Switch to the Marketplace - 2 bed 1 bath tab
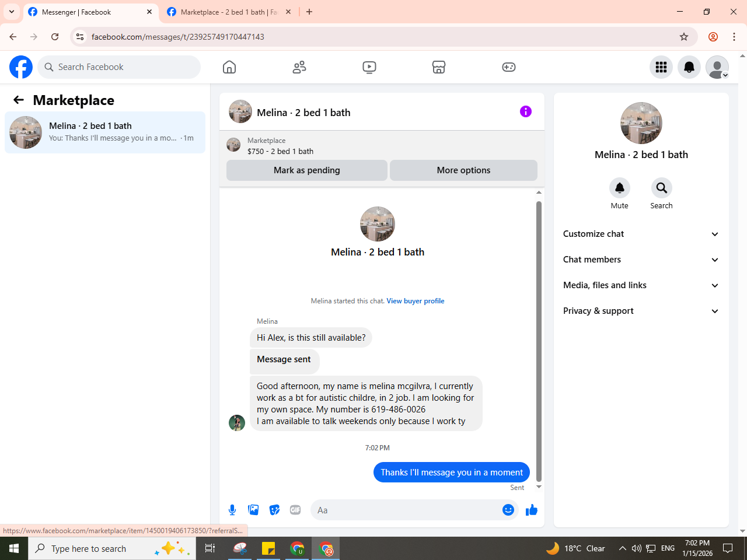The height and width of the screenshot is (560, 747). 230,12
